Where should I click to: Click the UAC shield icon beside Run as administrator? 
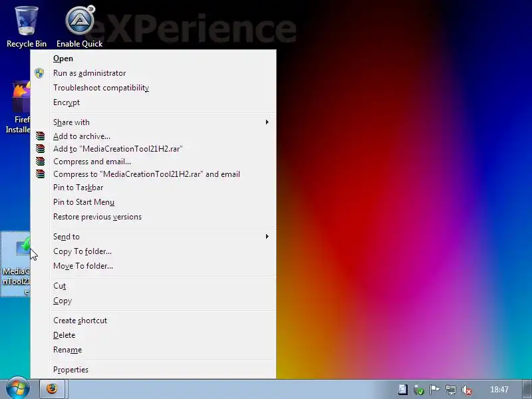[x=39, y=73]
